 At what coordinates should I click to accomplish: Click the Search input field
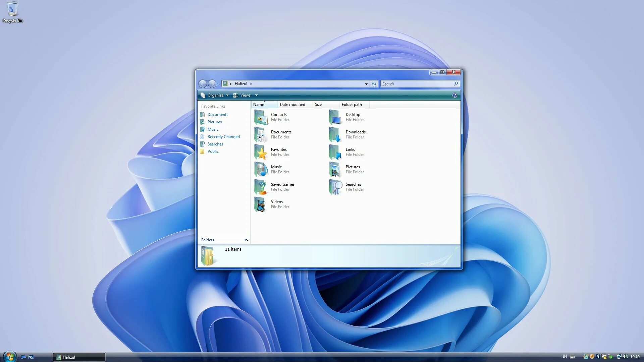[x=416, y=84]
